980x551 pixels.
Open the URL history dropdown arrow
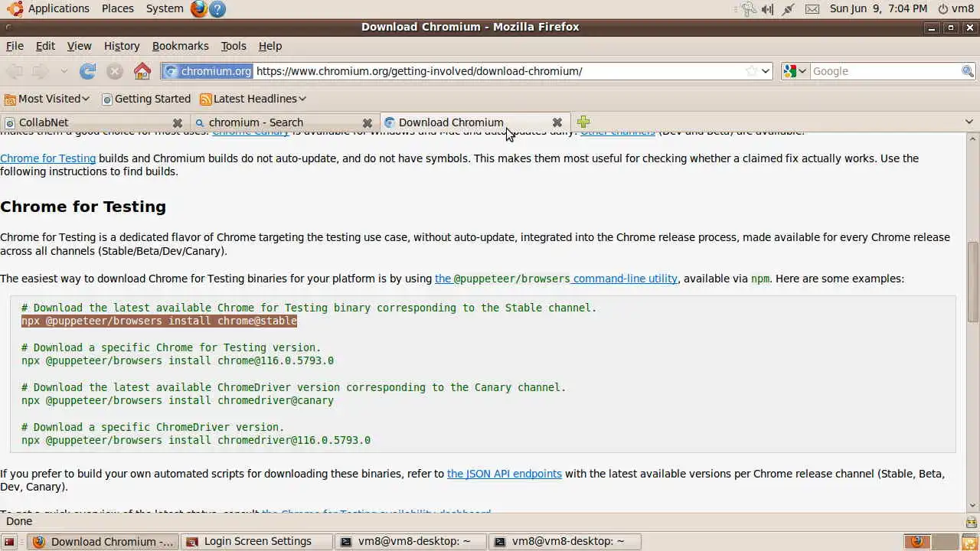coord(766,71)
